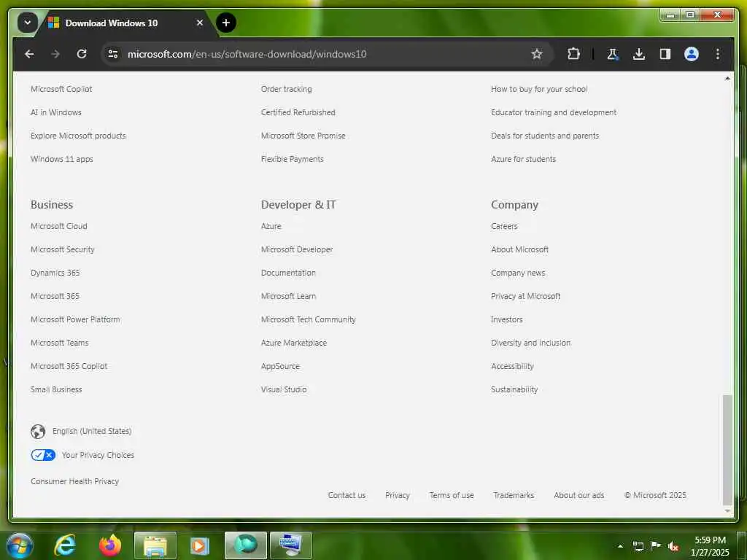Screen dimensions: 747x560
Task: Open the browser side panel
Action: pos(665,54)
